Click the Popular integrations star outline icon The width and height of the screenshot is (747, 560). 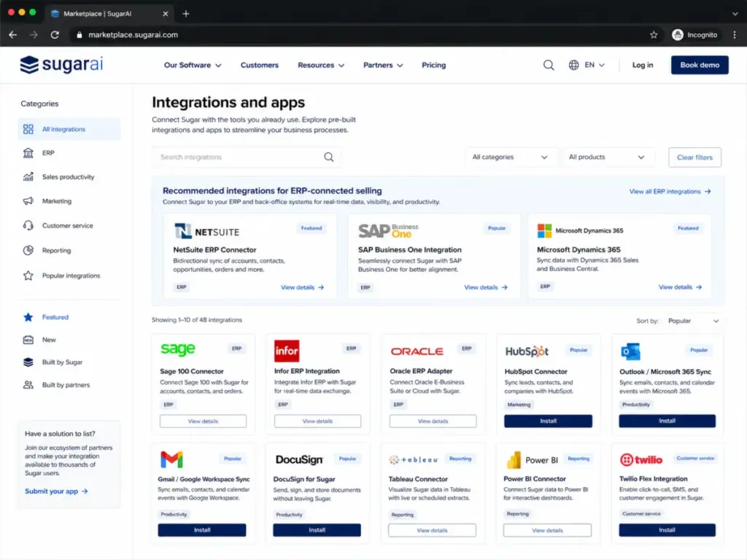pyautogui.click(x=28, y=276)
